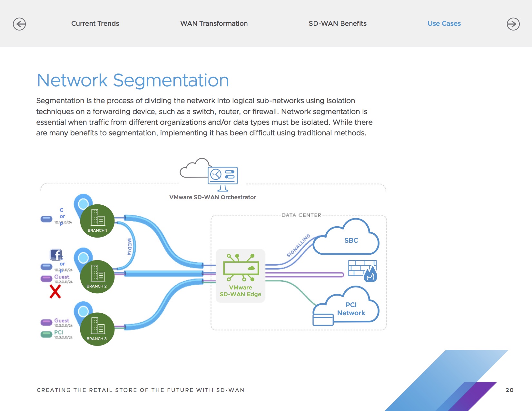Screen dimensions: 532x411
Task: Go to the next page arrow
Action: 513,24
